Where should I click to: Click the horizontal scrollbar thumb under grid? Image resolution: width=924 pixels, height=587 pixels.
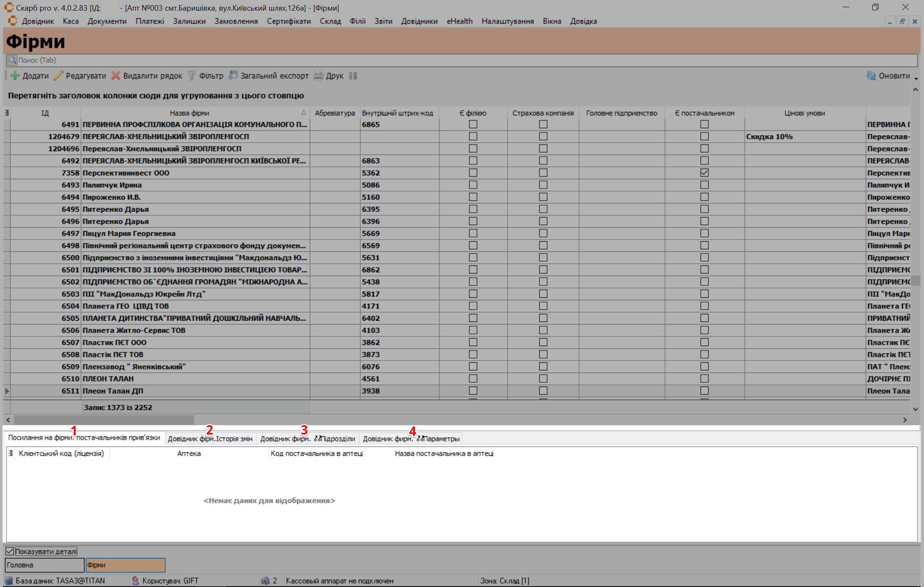(104, 420)
